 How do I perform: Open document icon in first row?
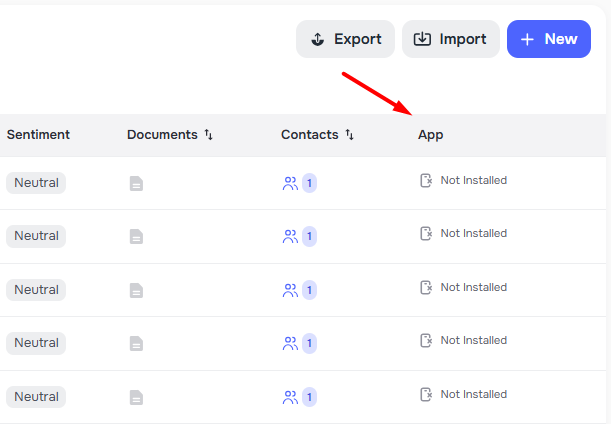pos(136,183)
